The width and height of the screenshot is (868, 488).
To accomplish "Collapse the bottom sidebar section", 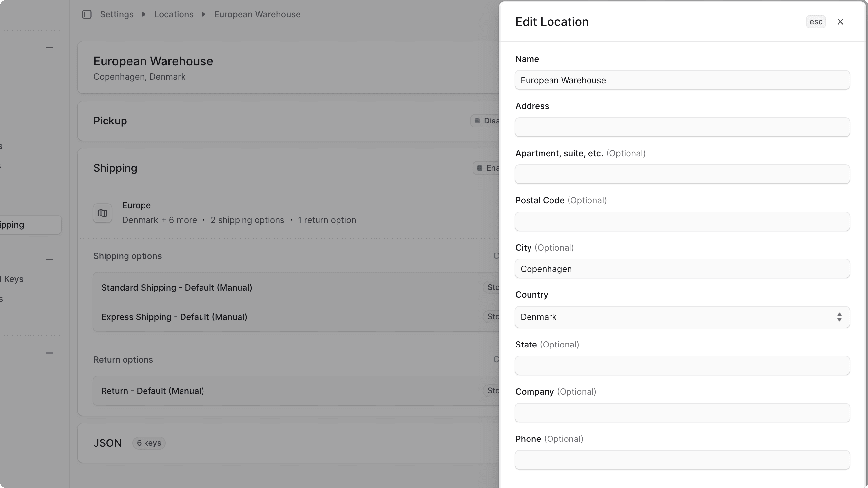I will pos(49,353).
